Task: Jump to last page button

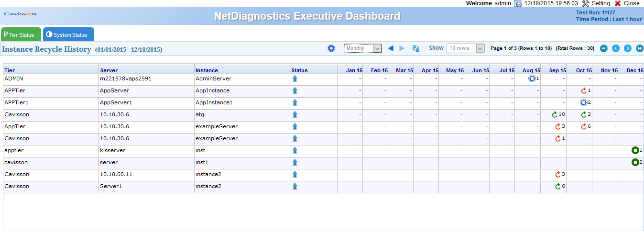Action: click(640, 48)
